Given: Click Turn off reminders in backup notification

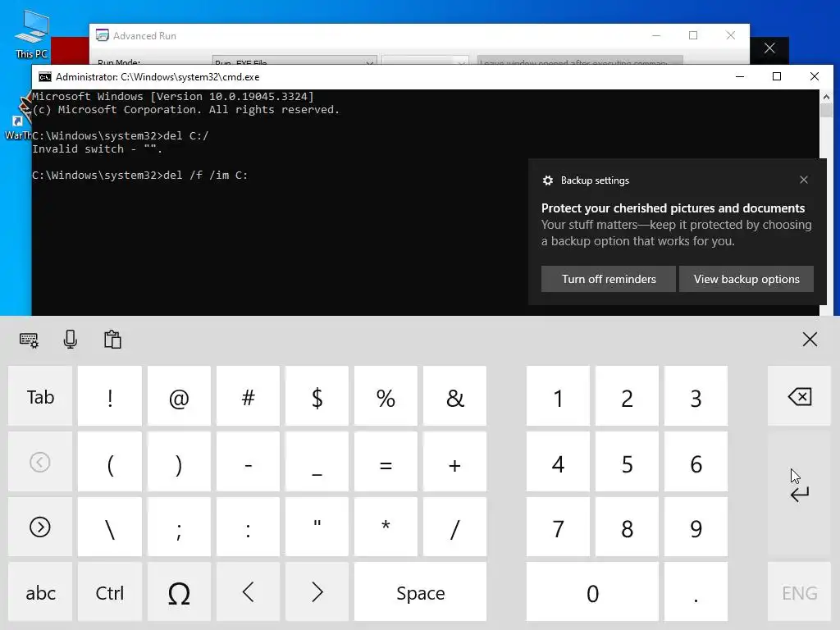Looking at the screenshot, I should (609, 279).
